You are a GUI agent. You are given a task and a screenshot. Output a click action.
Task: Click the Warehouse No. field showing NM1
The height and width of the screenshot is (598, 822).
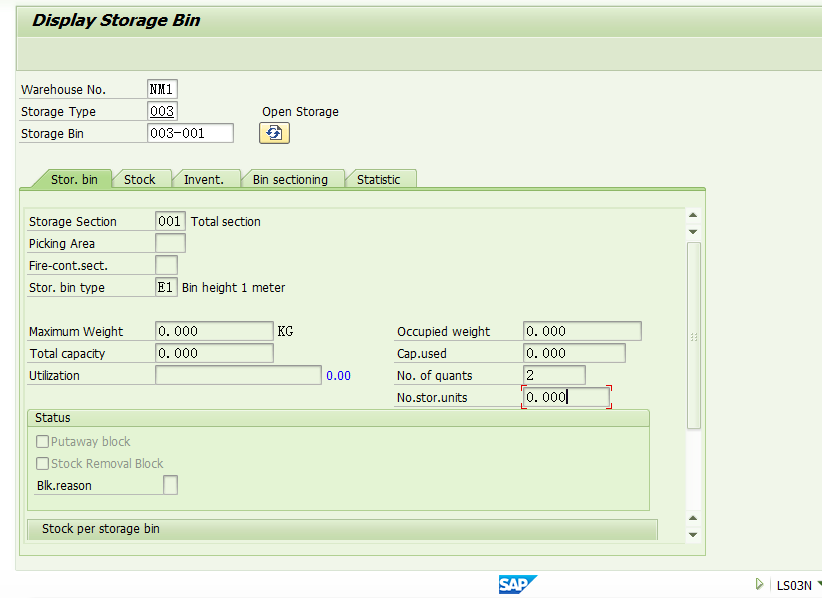point(161,88)
